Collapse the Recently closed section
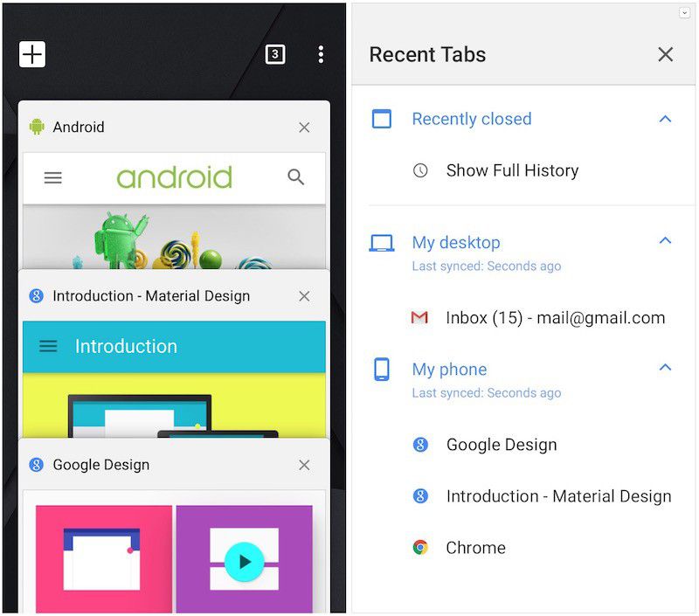This screenshot has width=699, height=616. click(x=666, y=119)
